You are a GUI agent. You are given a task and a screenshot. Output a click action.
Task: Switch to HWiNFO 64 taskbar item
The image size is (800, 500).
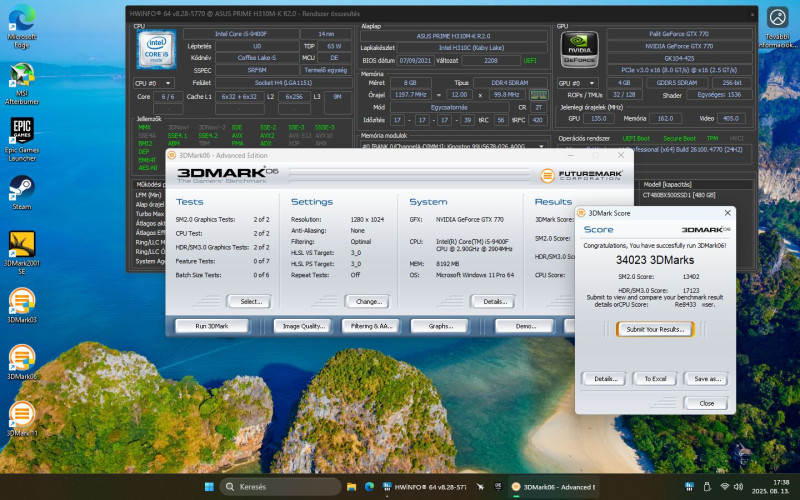[x=425, y=487]
